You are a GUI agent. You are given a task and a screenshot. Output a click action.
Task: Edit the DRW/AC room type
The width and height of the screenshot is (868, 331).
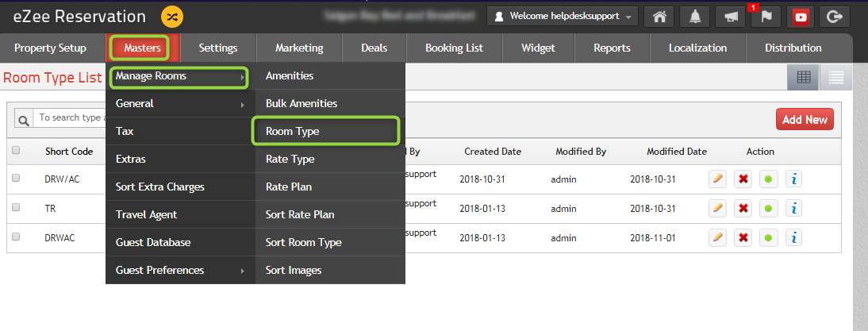click(x=717, y=179)
